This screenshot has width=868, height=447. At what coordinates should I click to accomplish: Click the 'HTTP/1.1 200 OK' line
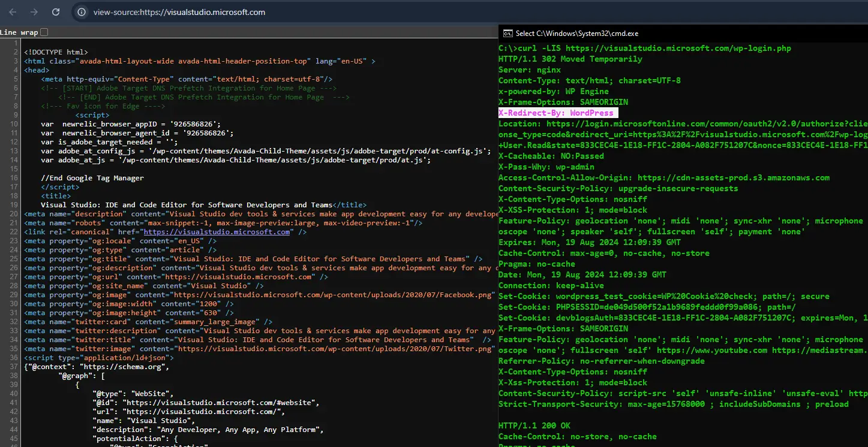pyautogui.click(x=534, y=425)
